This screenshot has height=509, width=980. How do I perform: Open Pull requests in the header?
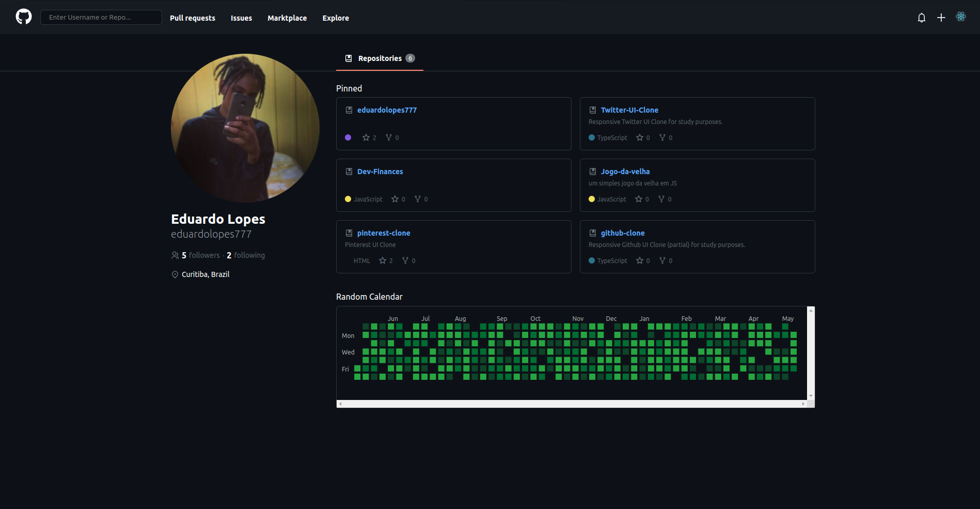pos(193,18)
